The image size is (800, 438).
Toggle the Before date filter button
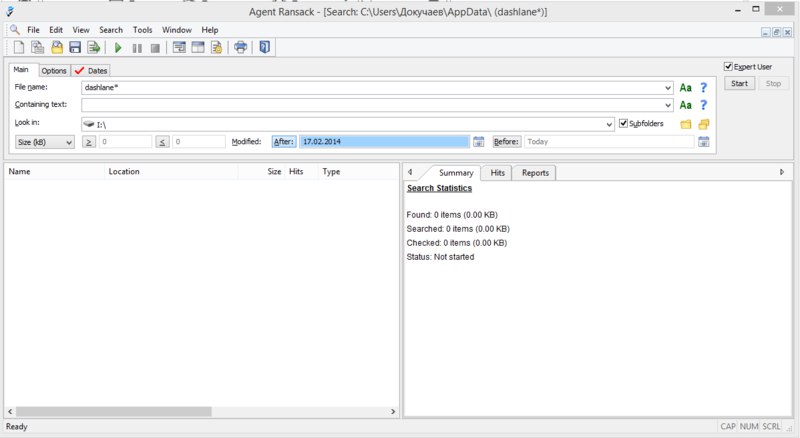[x=506, y=142]
